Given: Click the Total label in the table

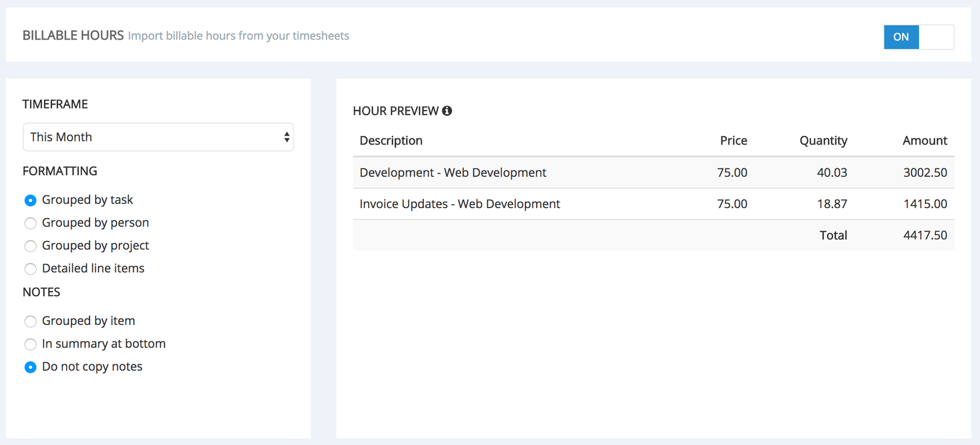Looking at the screenshot, I should pyautogui.click(x=833, y=235).
